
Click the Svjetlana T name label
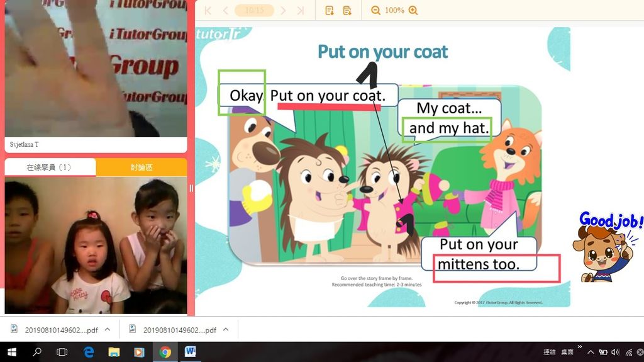click(x=25, y=144)
